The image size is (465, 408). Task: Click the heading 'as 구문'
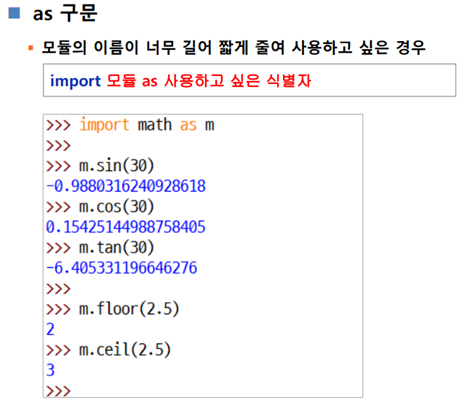(65, 13)
